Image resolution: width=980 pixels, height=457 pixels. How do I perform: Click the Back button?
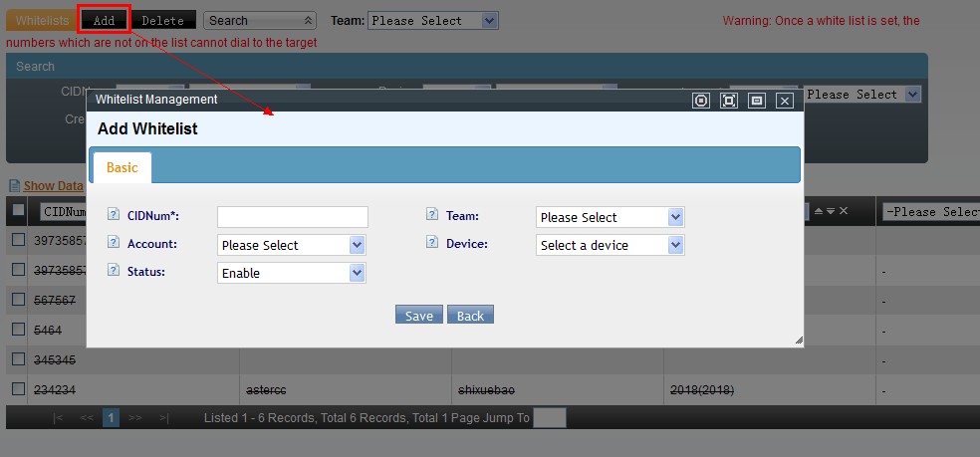470,316
